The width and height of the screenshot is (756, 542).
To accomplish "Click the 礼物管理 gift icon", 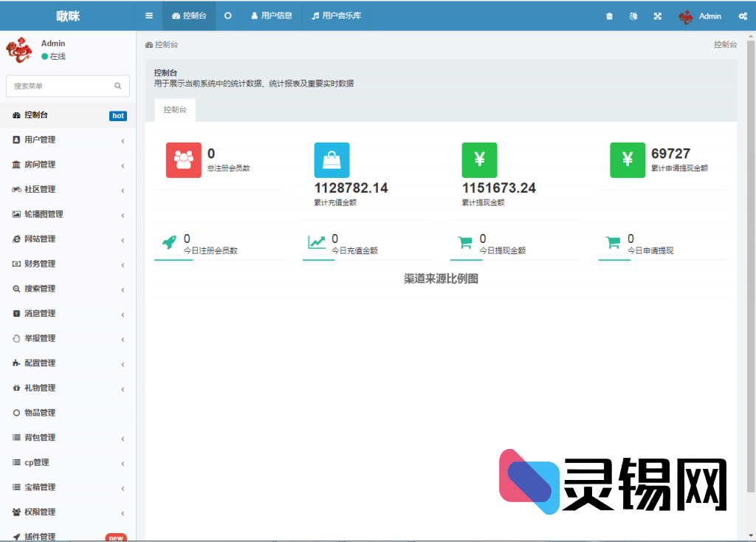I will [x=16, y=388].
